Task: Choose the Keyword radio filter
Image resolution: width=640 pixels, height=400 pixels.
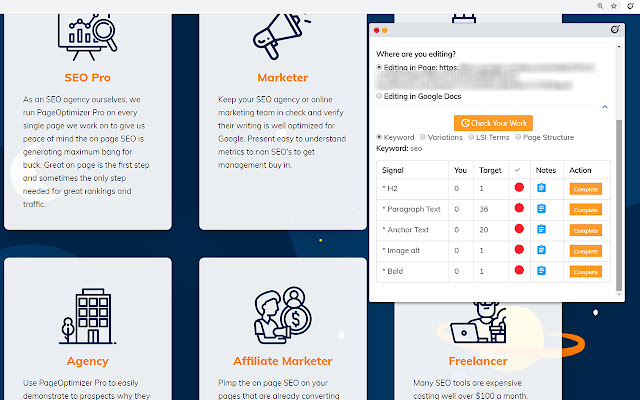Action: point(379,137)
